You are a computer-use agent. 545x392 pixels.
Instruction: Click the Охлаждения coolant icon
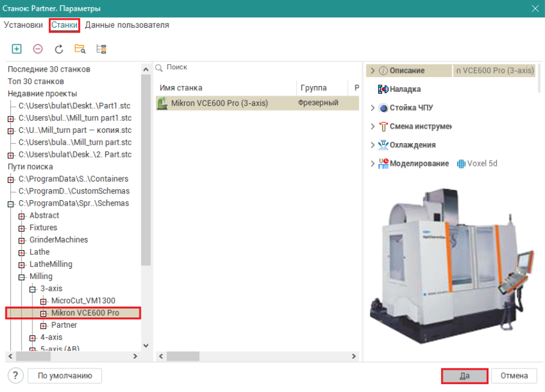point(383,145)
